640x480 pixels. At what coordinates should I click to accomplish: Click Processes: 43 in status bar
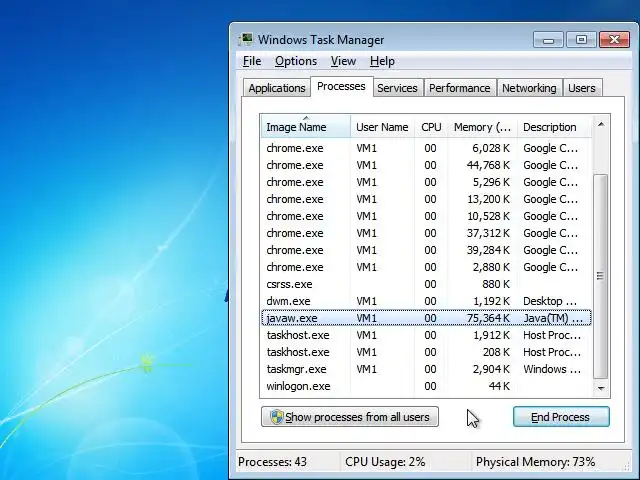click(x=272, y=462)
